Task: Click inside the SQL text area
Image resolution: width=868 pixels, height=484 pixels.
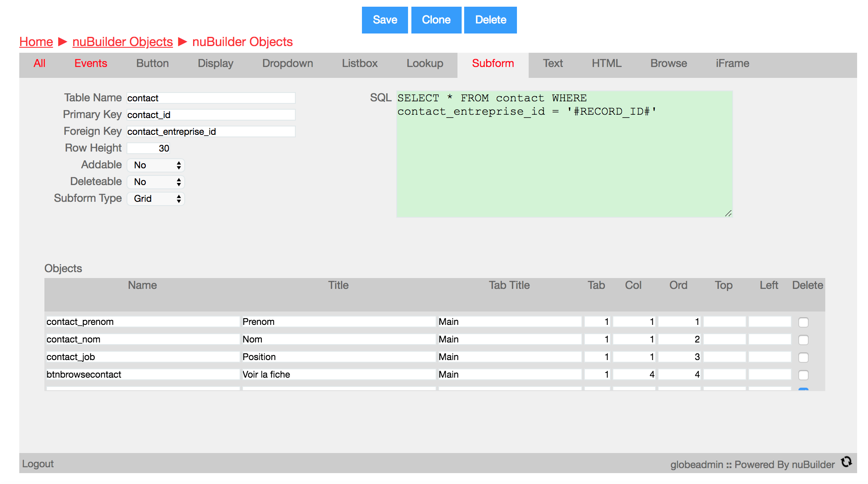Action: click(x=564, y=154)
